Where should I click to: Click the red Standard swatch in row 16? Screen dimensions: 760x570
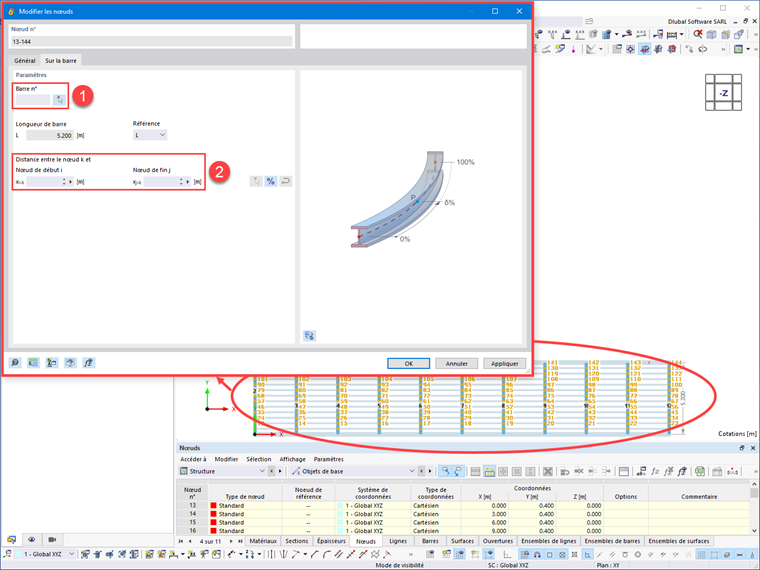[213, 531]
